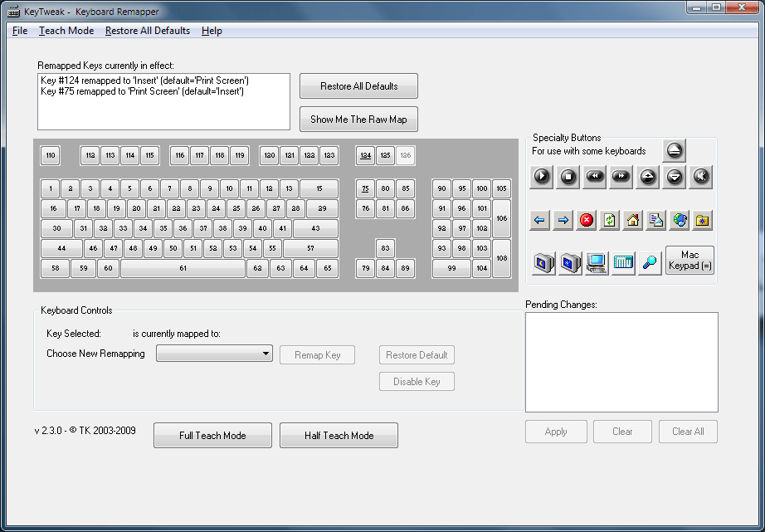
Task: Click the browser Back arrow specialty button
Action: [539, 220]
